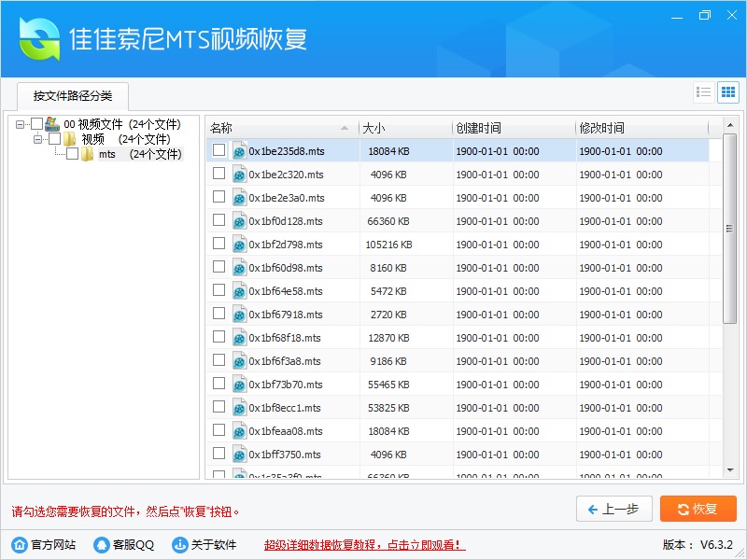
Task: Switch to list view icon
Action: click(x=704, y=92)
